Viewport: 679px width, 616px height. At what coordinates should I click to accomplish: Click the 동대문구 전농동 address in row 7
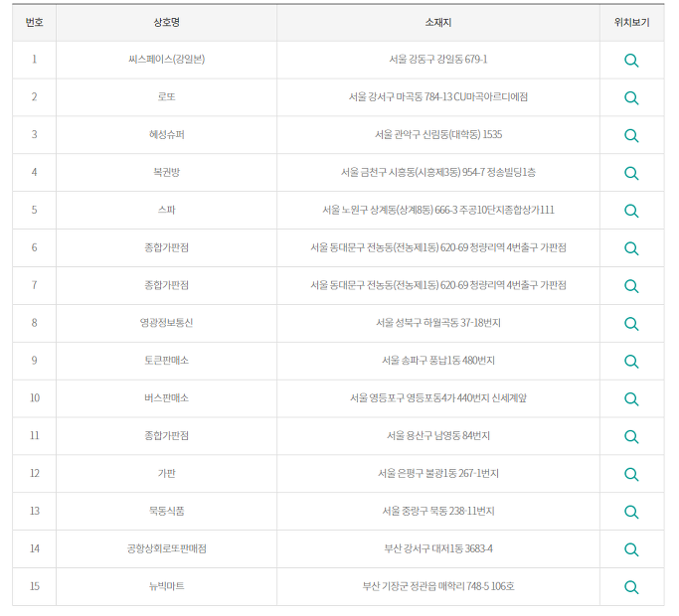pyautogui.click(x=438, y=285)
